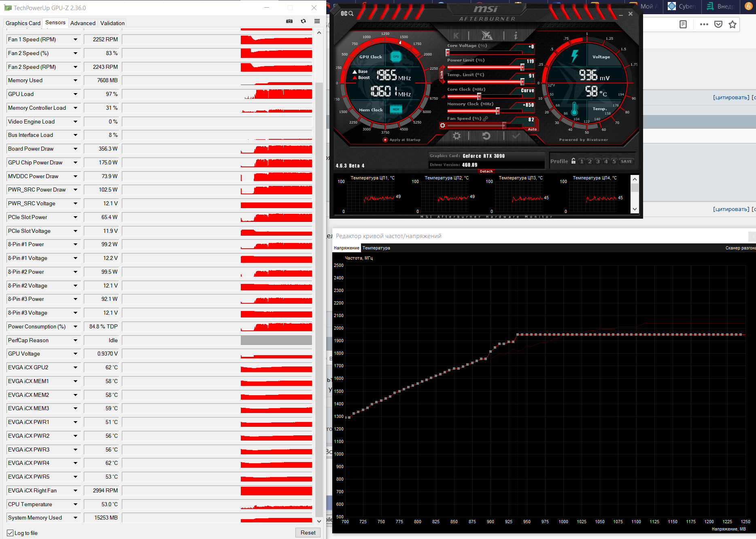
Task: Open the CPU Temperature sensor dropdown
Action: 75,505
